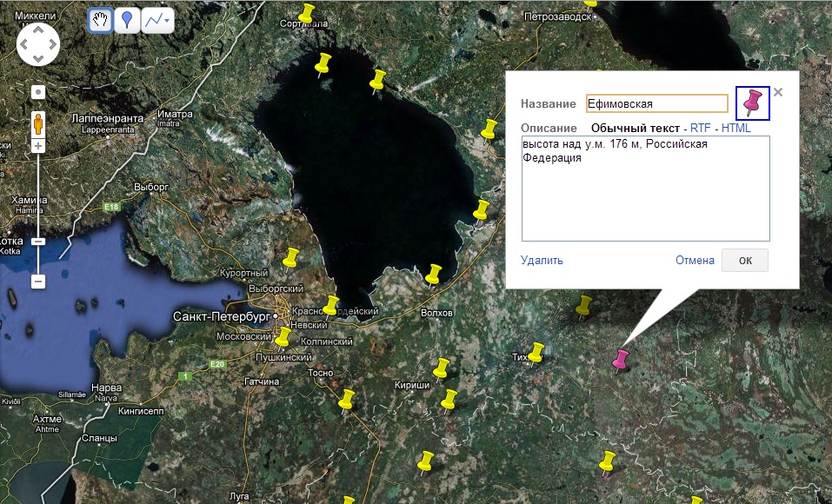Click the E20 road shield
Screen dimensions: 832x504
pyautogui.click(x=217, y=364)
